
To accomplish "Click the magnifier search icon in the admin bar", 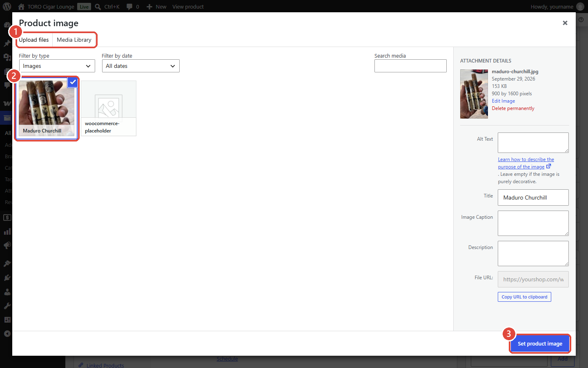I will [98, 7].
